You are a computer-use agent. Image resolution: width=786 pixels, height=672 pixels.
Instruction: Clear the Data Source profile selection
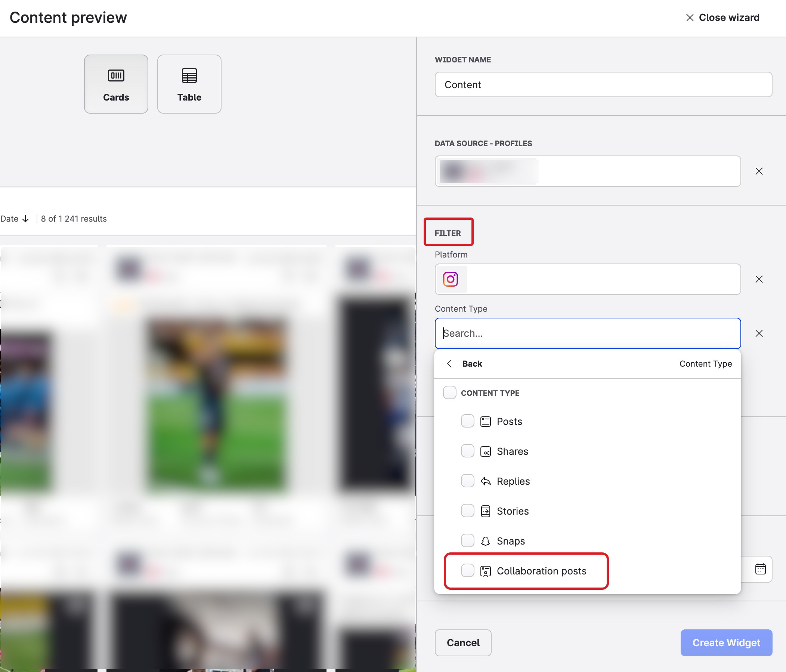coord(759,171)
